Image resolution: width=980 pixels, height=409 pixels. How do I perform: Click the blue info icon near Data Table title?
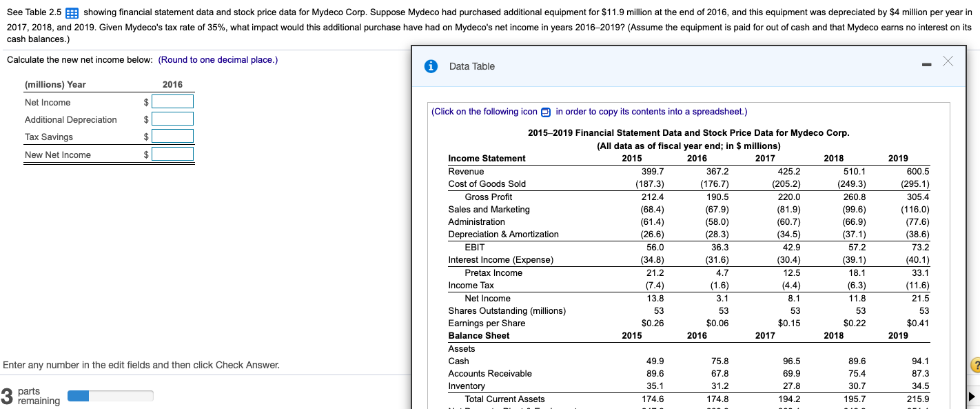[429, 66]
